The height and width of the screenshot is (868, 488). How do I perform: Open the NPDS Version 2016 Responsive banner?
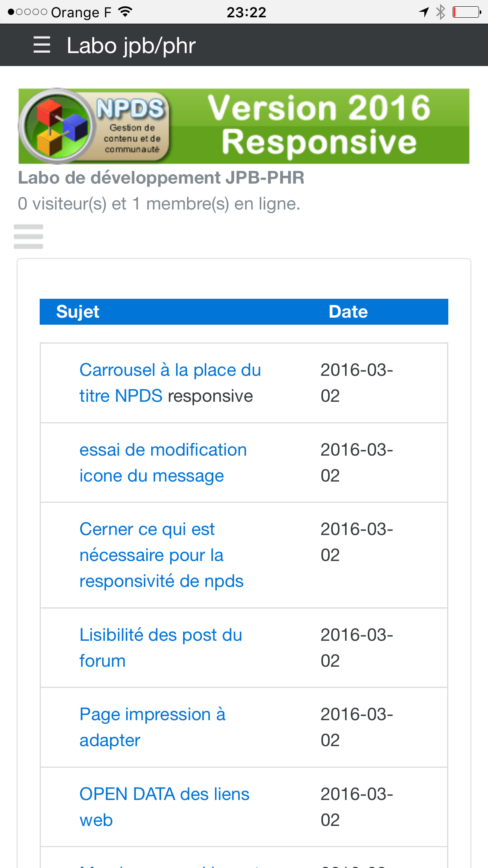[244, 126]
